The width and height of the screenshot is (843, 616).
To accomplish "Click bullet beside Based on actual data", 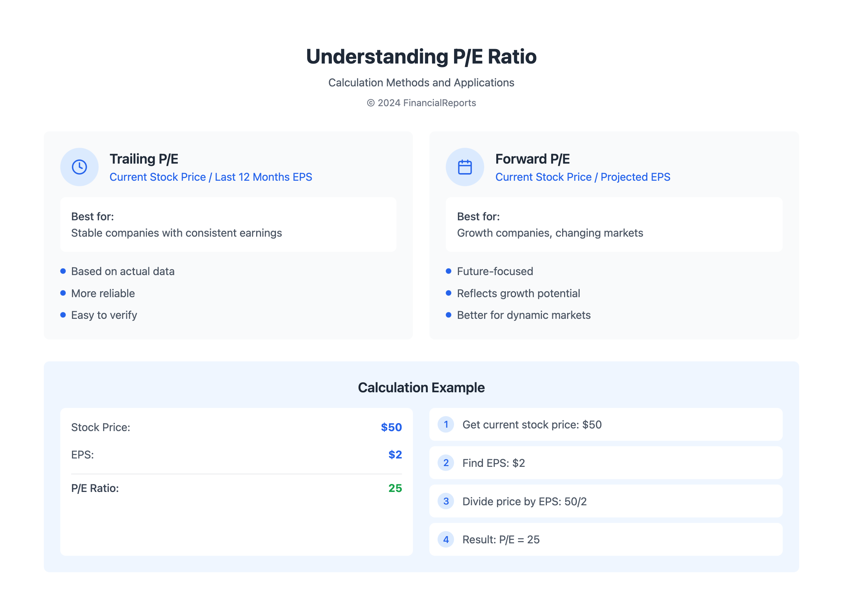I will click(x=63, y=271).
